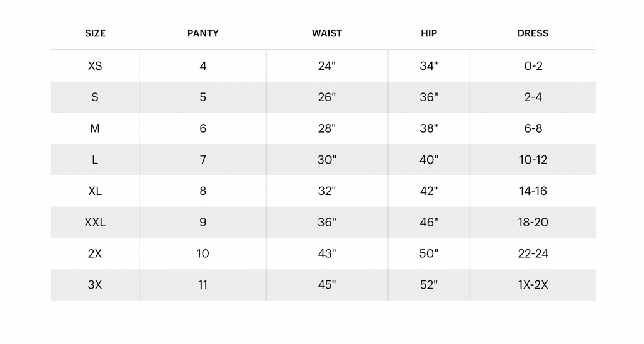Click the 52" hip measurement
644x344 pixels.
(x=429, y=285)
